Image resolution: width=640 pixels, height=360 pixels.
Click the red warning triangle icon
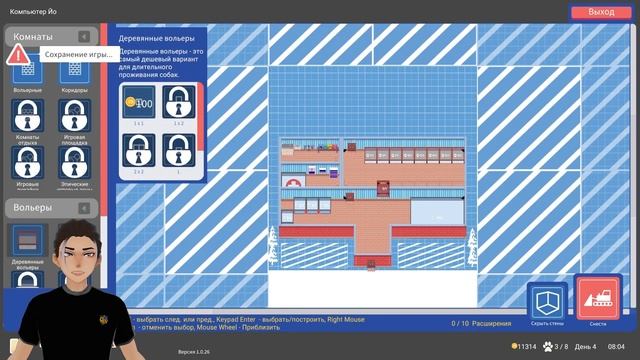17,54
